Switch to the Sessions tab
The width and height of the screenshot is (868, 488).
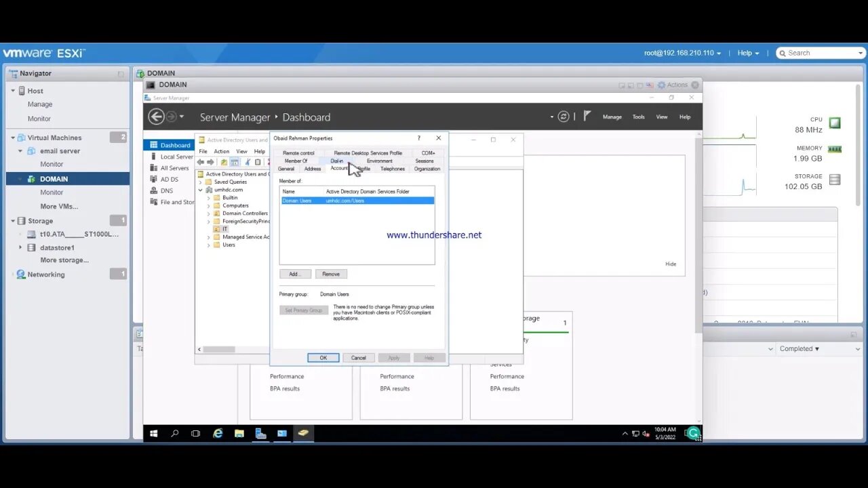pyautogui.click(x=425, y=161)
